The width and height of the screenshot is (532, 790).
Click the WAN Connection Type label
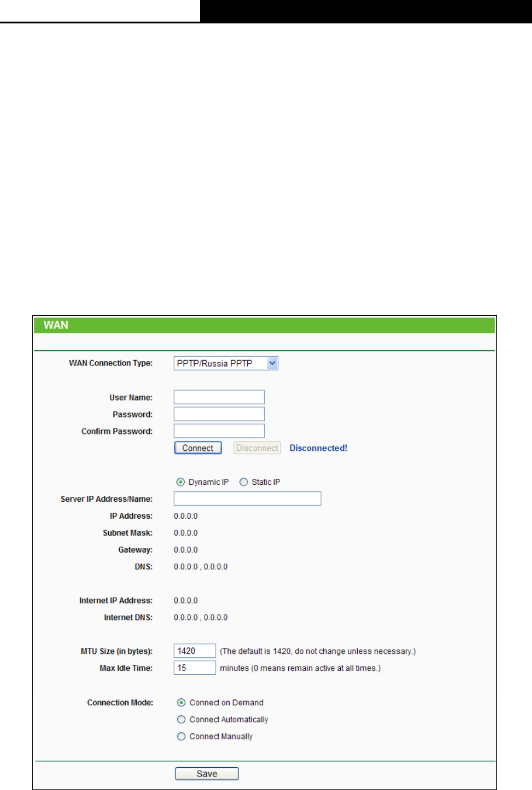[111, 363]
